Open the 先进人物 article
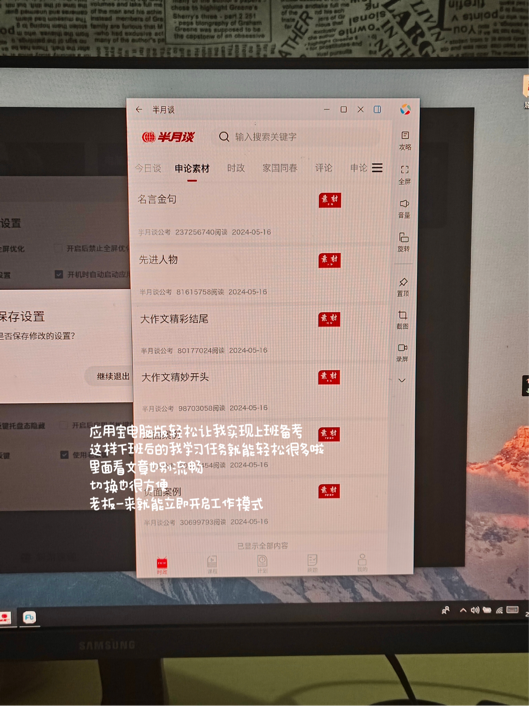This screenshot has width=529, height=706. tap(158, 259)
